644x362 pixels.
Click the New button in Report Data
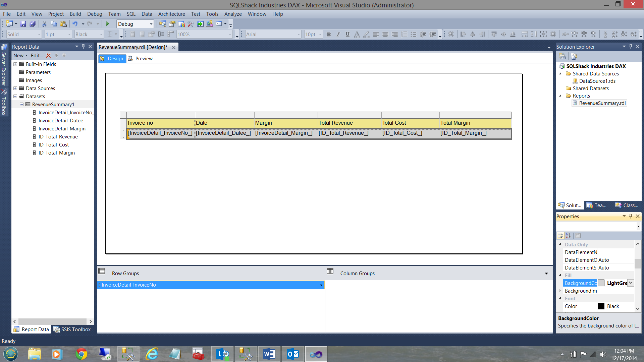tap(18, 56)
